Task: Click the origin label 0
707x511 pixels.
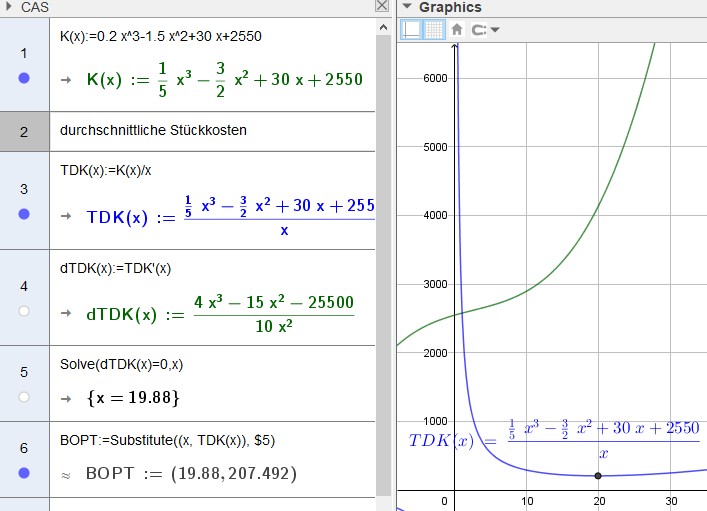Action: pos(444,501)
